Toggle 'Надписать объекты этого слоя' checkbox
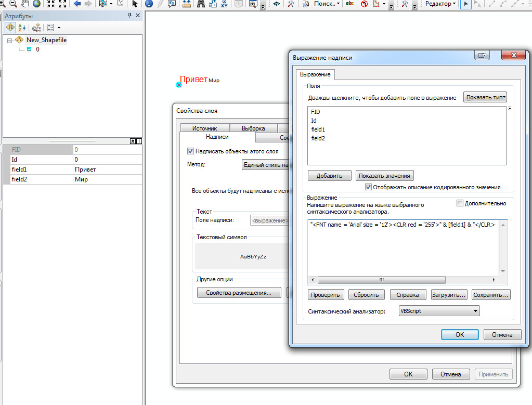This screenshot has width=532, height=405. pyautogui.click(x=190, y=151)
